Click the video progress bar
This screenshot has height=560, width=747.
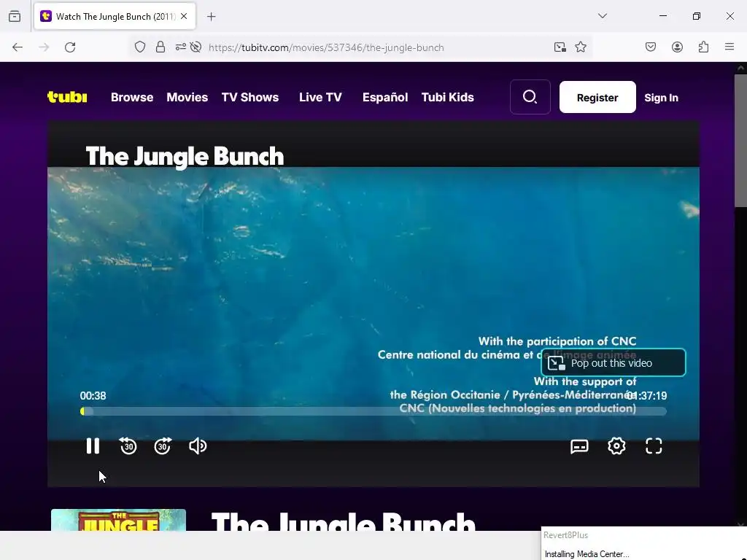[x=373, y=411]
